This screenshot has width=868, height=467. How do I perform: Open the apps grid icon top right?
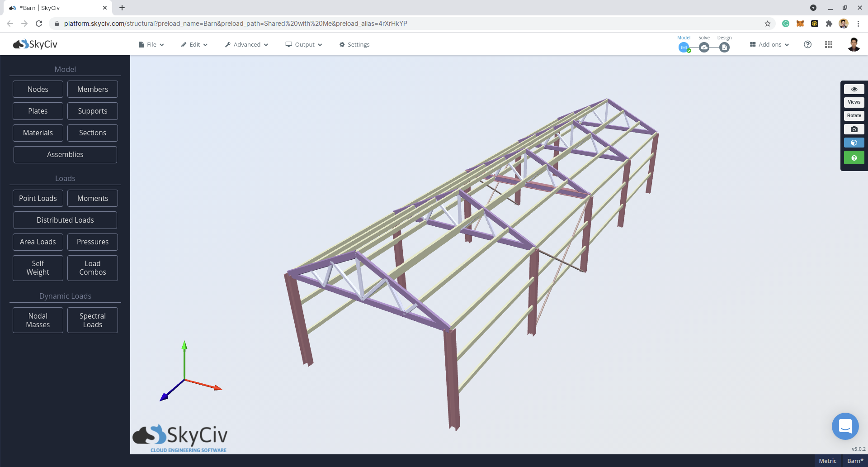829,44
